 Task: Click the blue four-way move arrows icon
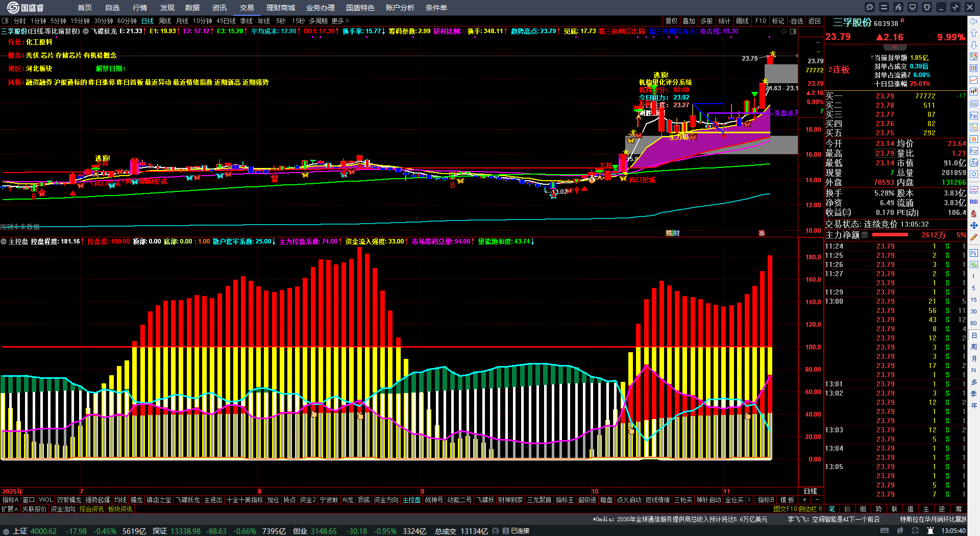pos(974,225)
